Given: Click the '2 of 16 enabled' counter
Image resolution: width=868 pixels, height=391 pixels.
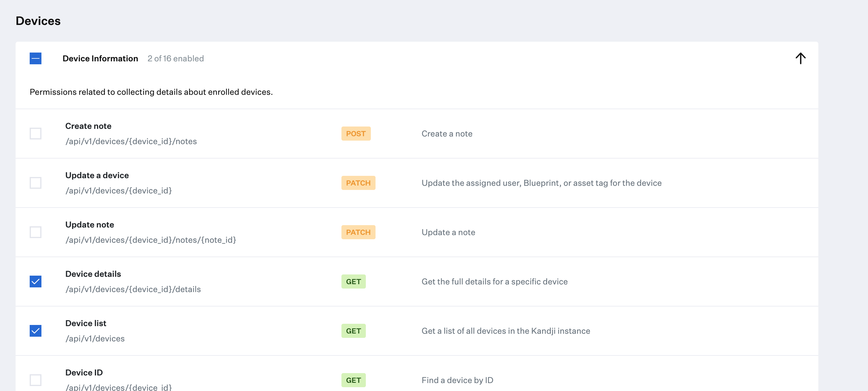Looking at the screenshot, I should coord(175,58).
